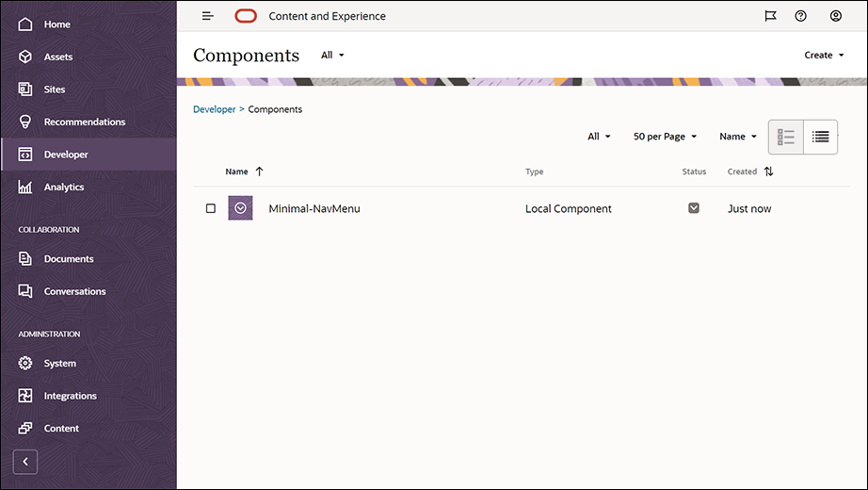
Task: Click the Created column header label
Action: (x=742, y=171)
